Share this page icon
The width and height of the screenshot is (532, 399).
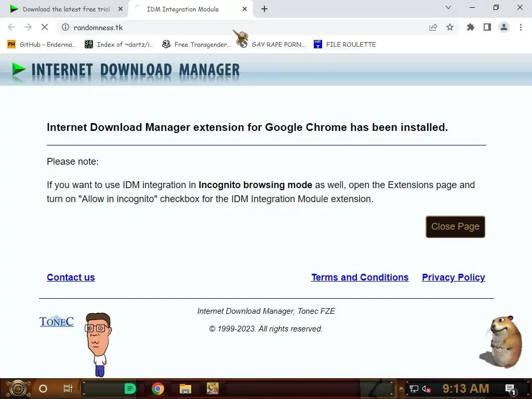coord(433,28)
